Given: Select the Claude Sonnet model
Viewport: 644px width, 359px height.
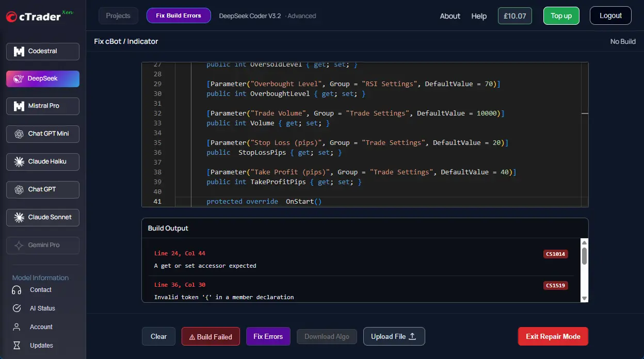Looking at the screenshot, I should tap(42, 217).
